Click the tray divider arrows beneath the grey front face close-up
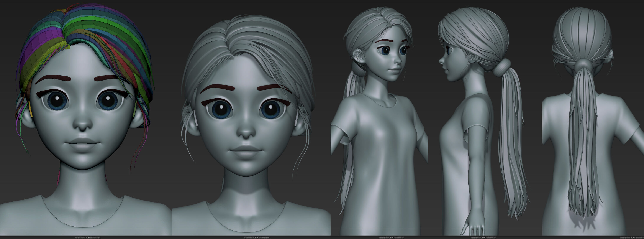The height and width of the screenshot is (239, 644). [x=257, y=238]
